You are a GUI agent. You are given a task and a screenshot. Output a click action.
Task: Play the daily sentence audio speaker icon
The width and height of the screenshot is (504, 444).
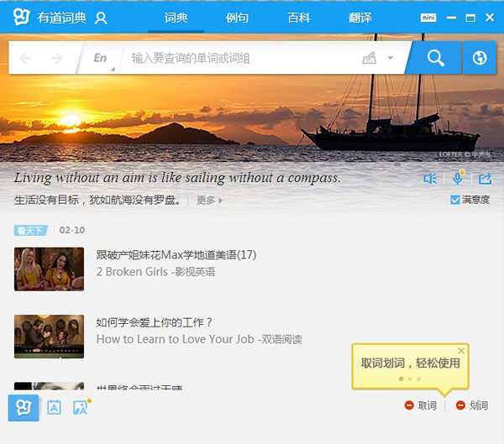(x=430, y=179)
